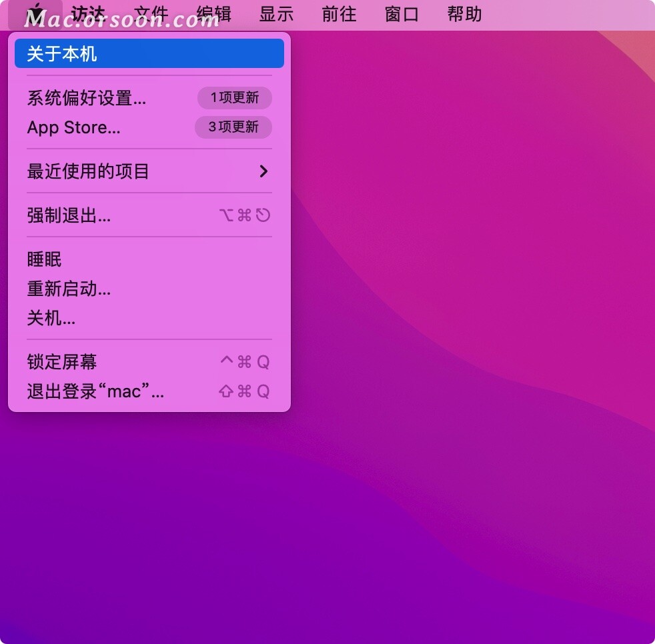655x644 pixels.
Task: Choose App Store… menu entry
Action: pos(149,127)
